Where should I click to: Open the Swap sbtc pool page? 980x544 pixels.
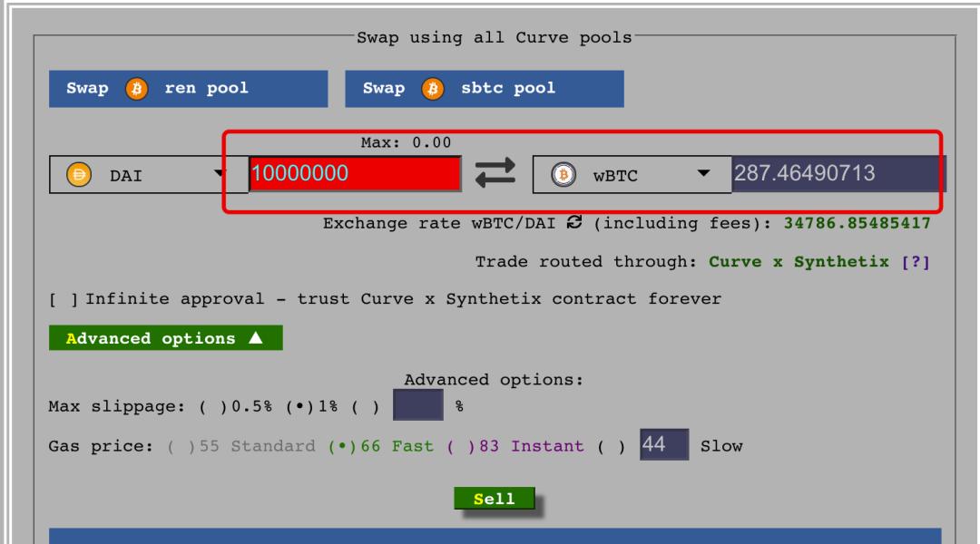coord(485,89)
